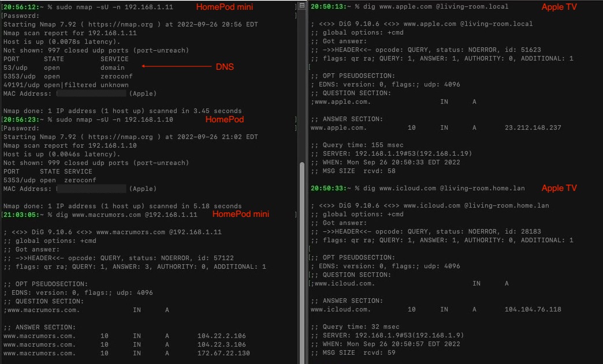Viewport: 603px width, 364px height.
Task: Click ';www.macrumors.com.' question section line
Action: tap(86, 310)
